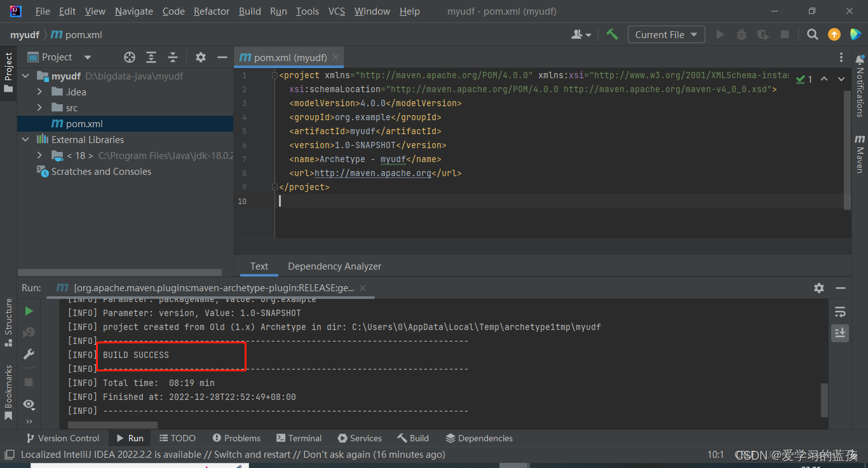Close the pom.xml (myudf) editor tab

click(x=336, y=57)
